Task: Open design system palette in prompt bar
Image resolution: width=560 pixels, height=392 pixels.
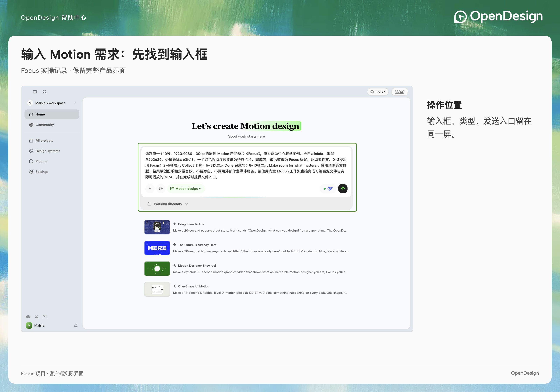Action: (x=161, y=188)
